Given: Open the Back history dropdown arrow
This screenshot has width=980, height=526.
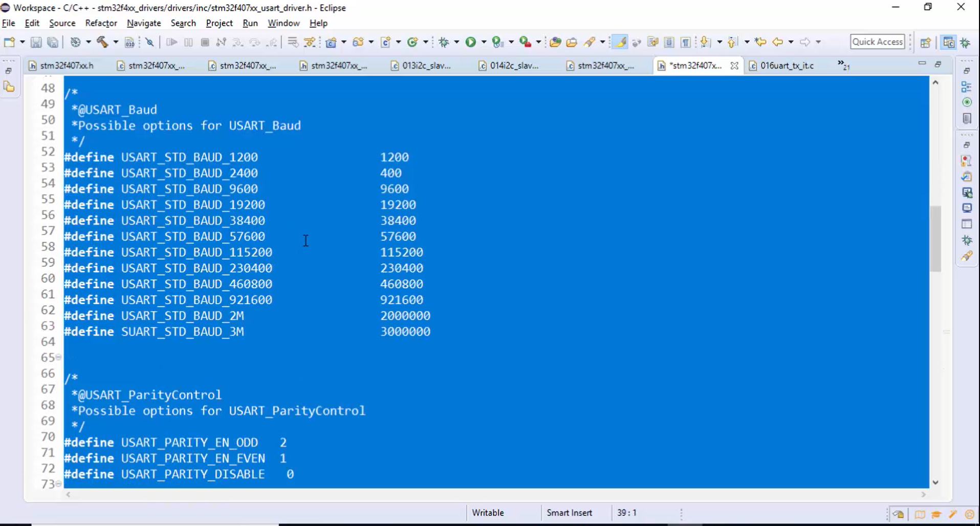Looking at the screenshot, I should click(791, 42).
